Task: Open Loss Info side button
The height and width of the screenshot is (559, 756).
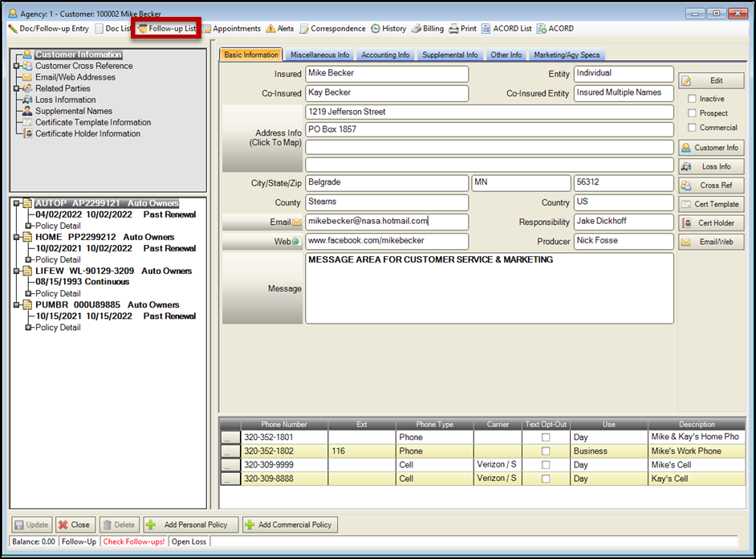Action: (711, 166)
